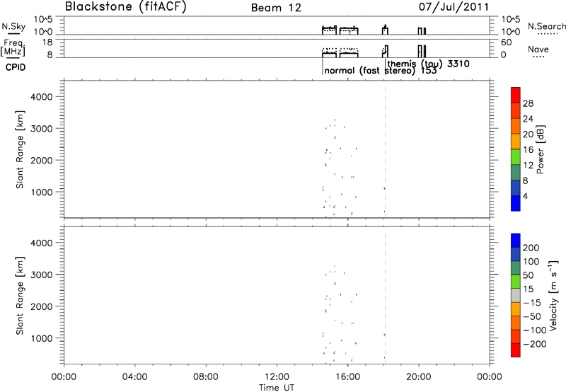Click the '15' value on velocity color bar
This screenshot has height=392, width=566.
click(x=529, y=289)
